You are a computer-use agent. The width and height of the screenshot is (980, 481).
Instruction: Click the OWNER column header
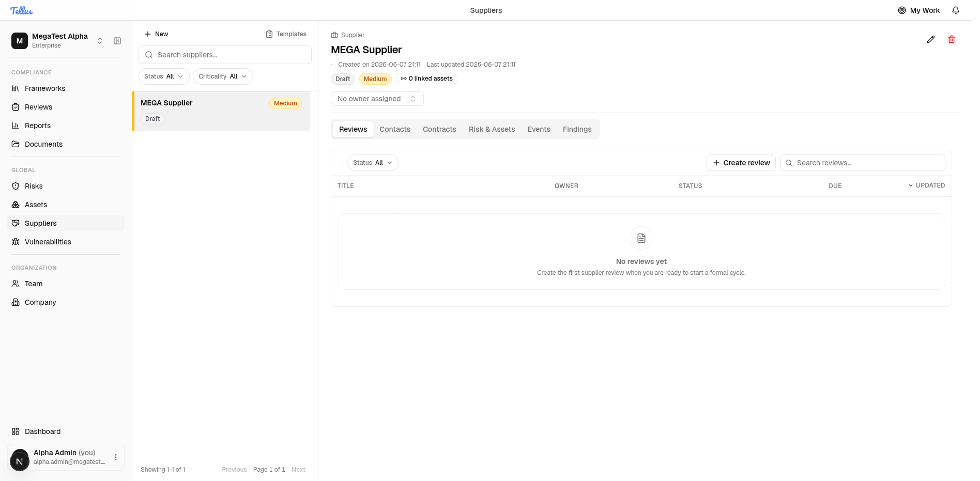[566, 186]
